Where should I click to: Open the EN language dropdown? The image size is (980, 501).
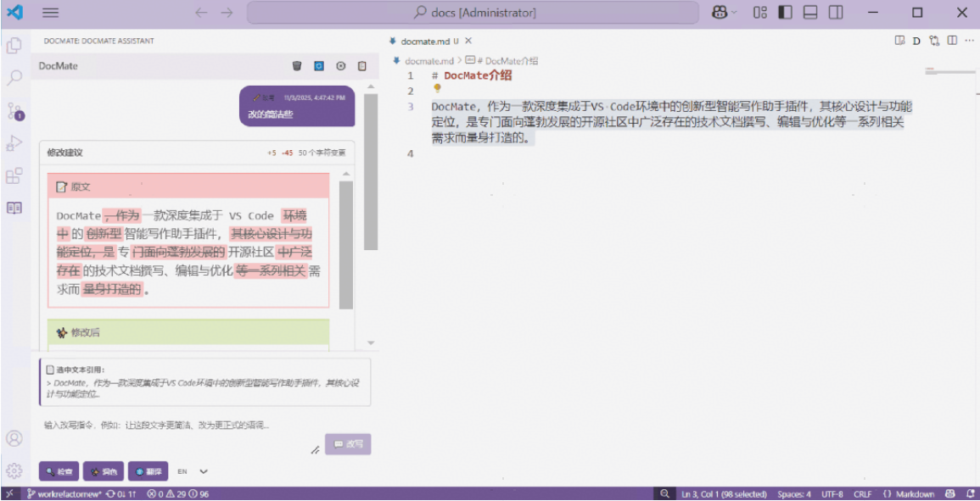(203, 471)
